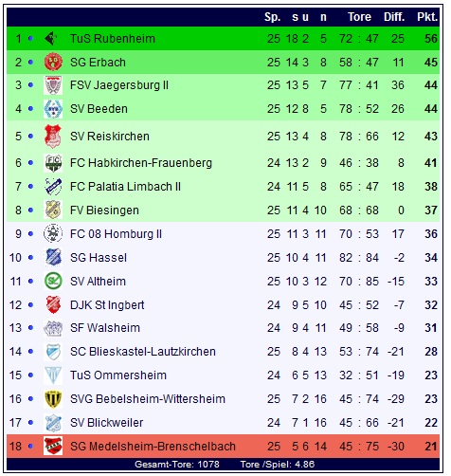Open the SG Medelsheim-Brenschelbach red logo

coord(53,446)
